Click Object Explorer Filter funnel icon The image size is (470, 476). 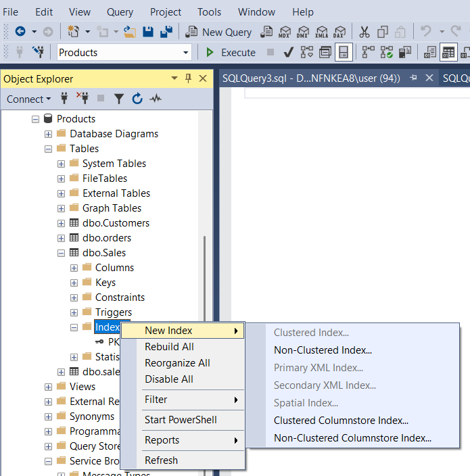119,99
